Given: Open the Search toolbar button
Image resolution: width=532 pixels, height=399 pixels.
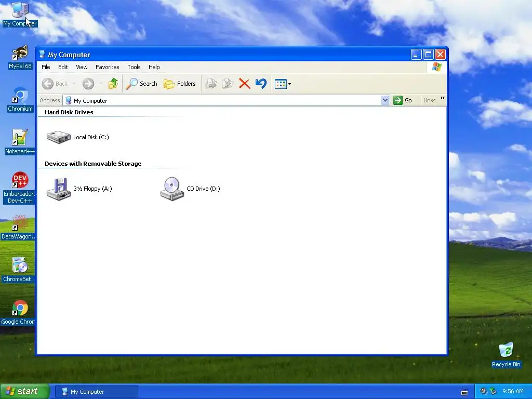Looking at the screenshot, I should click(x=141, y=84).
